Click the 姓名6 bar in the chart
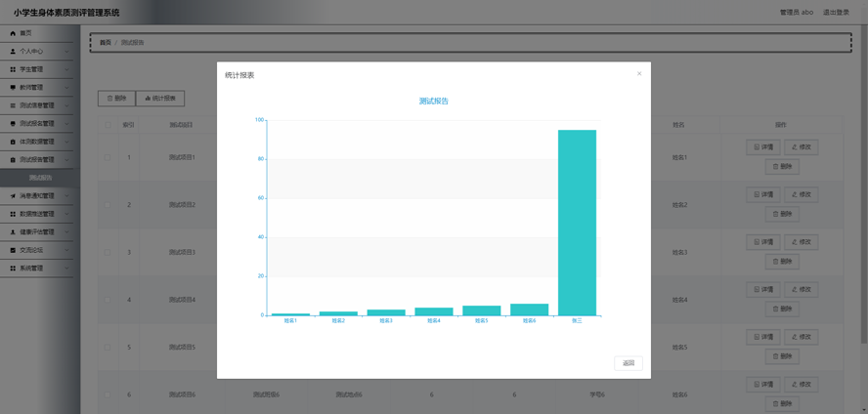 [529, 310]
